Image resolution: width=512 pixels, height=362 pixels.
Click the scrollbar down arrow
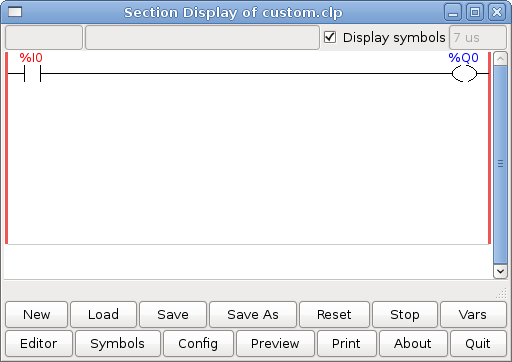click(500, 271)
